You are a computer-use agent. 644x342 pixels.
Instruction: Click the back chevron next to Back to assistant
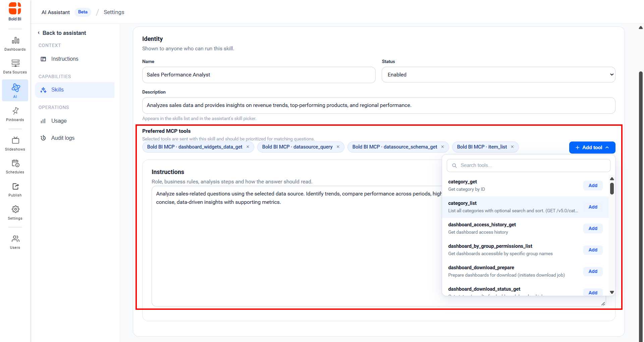39,33
